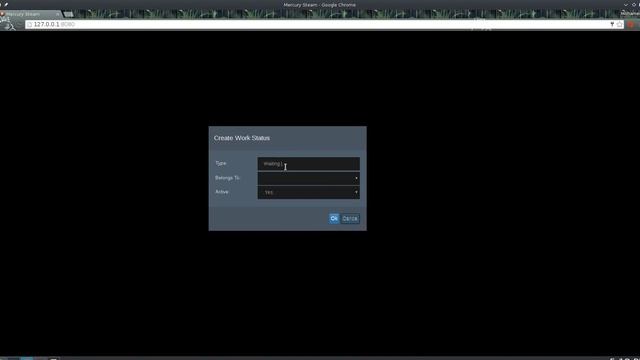The width and height of the screenshot is (640, 360).
Task: Click the key icon in the address bar
Action: (x=612, y=24)
